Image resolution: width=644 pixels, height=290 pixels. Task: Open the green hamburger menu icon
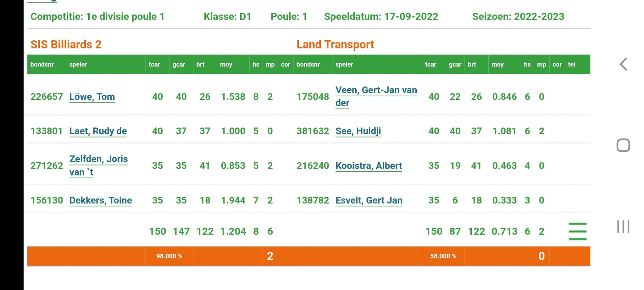[578, 231]
